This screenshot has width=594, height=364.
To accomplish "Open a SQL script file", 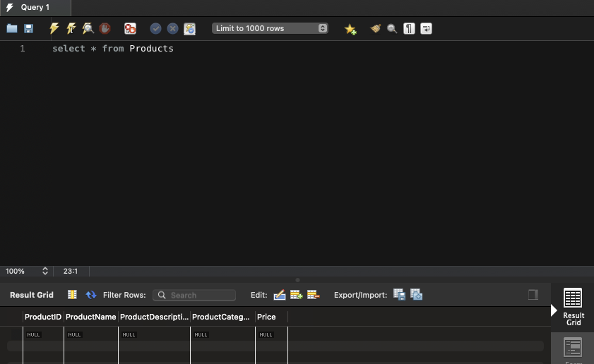I will point(12,29).
